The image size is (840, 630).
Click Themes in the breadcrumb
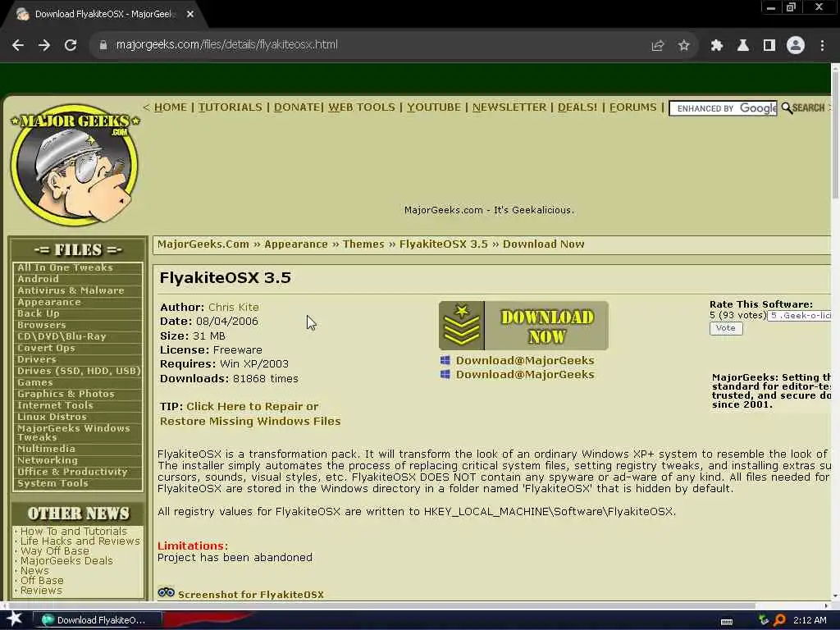[x=363, y=244]
